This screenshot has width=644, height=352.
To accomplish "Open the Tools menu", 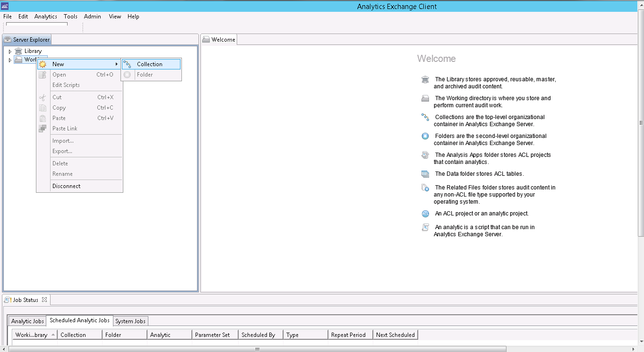I will click(70, 17).
